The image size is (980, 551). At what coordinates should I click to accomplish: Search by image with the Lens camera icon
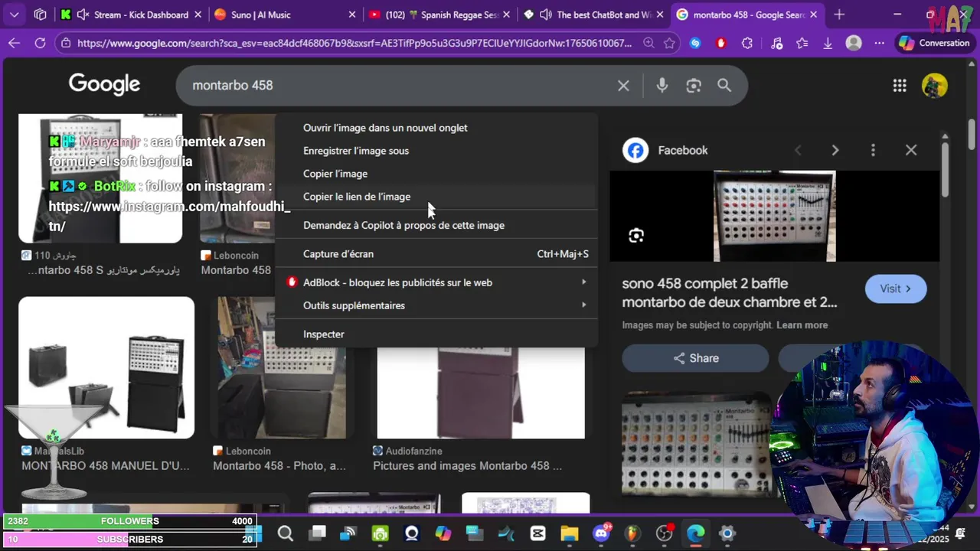(694, 86)
